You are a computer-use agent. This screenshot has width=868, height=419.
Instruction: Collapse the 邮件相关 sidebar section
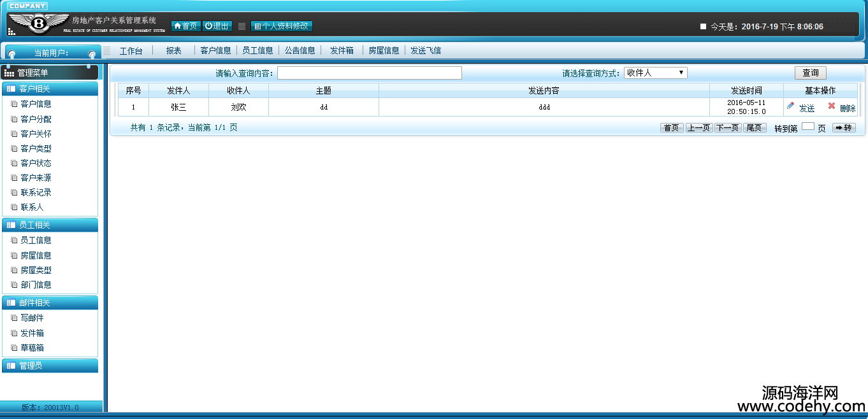click(50, 303)
